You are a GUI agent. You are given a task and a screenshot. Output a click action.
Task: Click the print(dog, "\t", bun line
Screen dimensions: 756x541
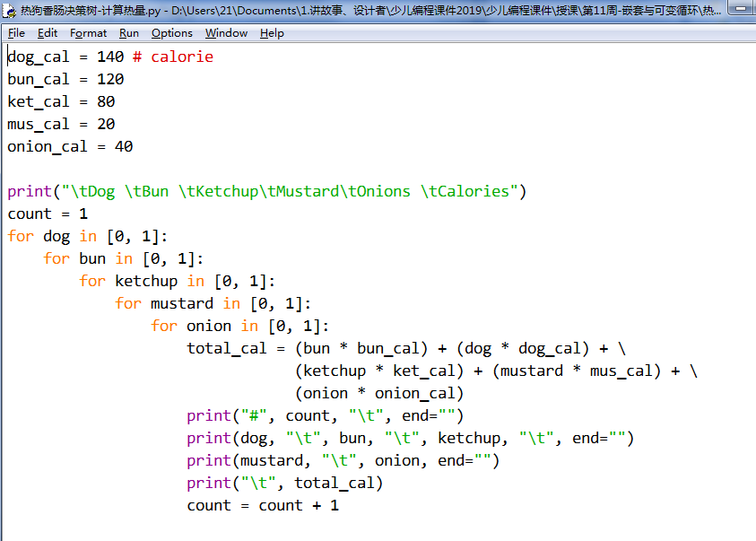tap(411, 439)
